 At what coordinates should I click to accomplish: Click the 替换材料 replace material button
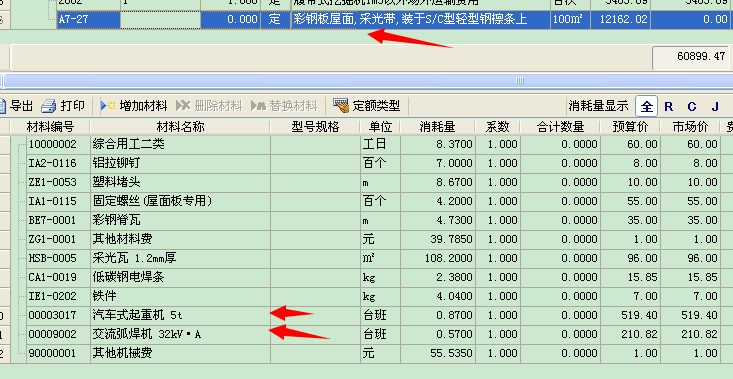pyautogui.click(x=284, y=106)
